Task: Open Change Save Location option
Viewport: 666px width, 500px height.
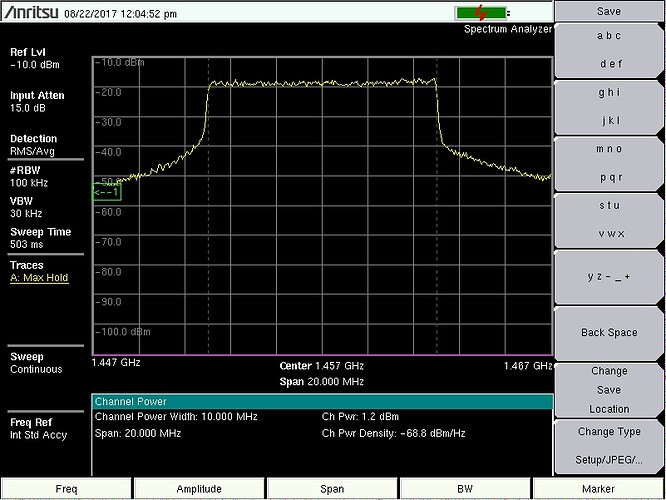Action: coord(609,390)
